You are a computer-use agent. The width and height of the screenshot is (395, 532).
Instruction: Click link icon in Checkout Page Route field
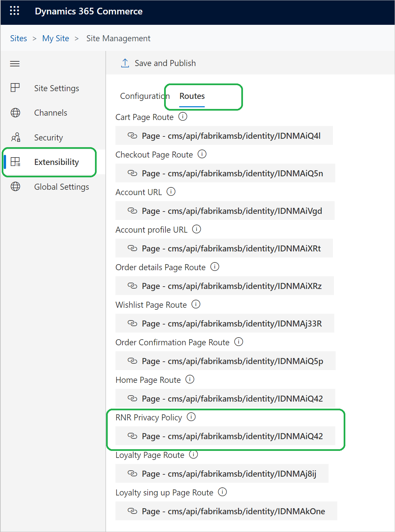(x=133, y=173)
